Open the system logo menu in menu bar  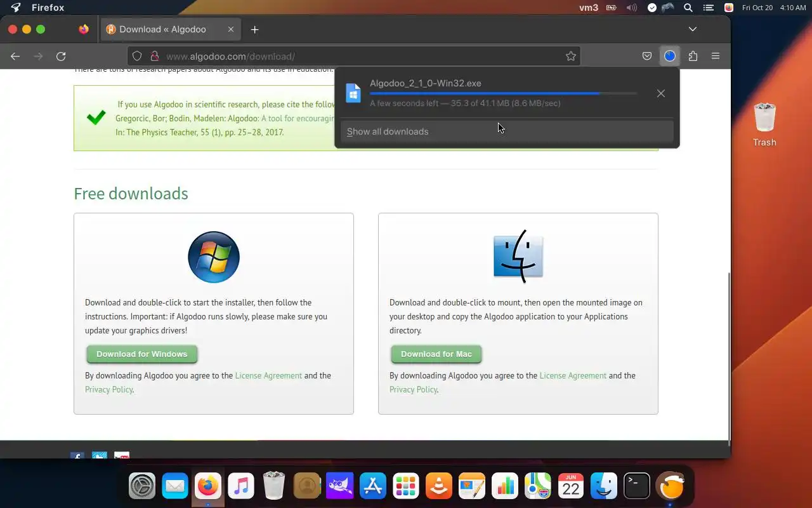16,8
